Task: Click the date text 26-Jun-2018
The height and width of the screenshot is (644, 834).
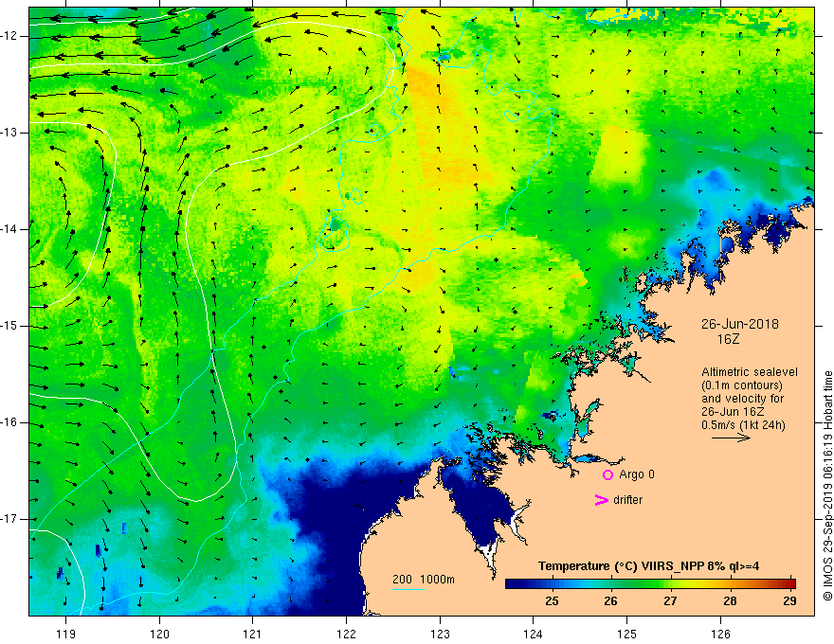Action: point(740,324)
